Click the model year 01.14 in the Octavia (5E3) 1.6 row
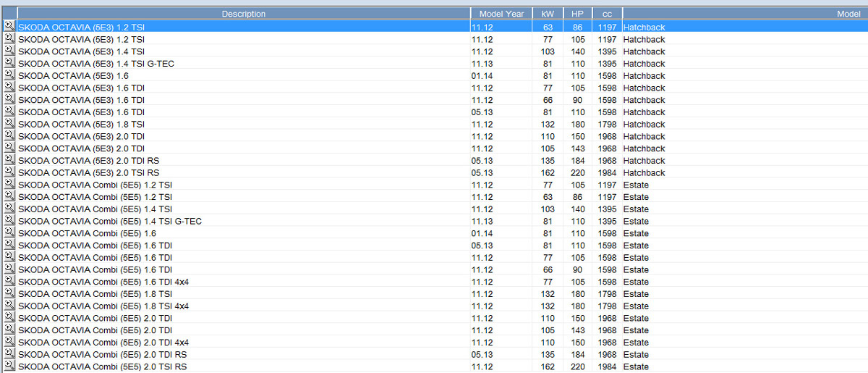Image resolution: width=868 pixels, height=373 pixels. click(x=482, y=75)
